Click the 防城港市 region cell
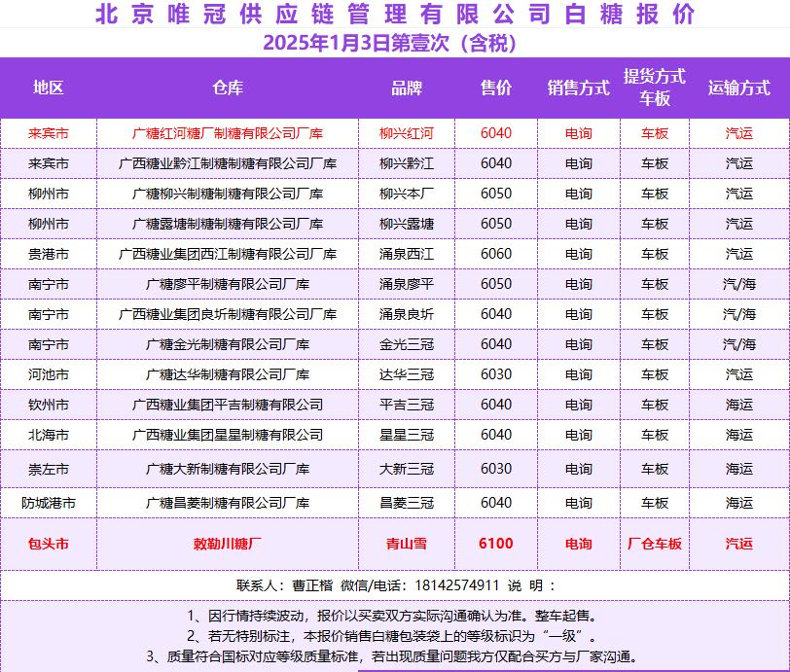790x672 pixels. coord(49,503)
